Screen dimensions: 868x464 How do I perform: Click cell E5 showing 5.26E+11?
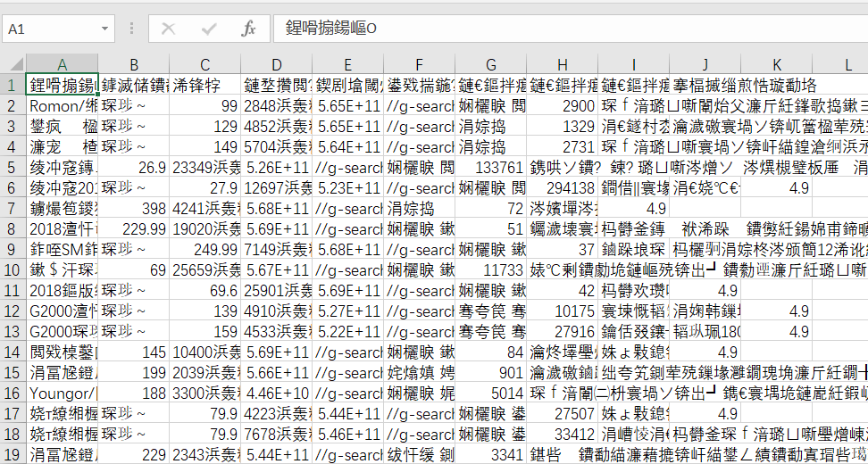tap(277, 167)
